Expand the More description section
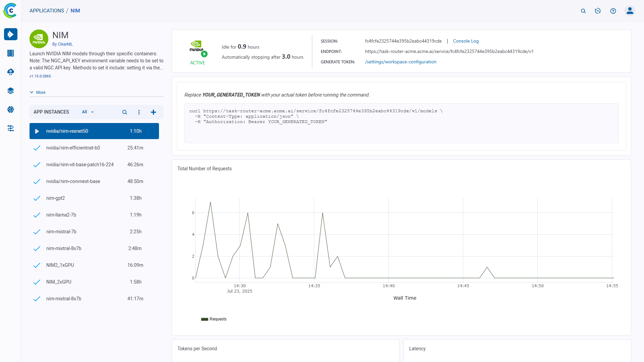This screenshot has width=644, height=362. click(38, 93)
